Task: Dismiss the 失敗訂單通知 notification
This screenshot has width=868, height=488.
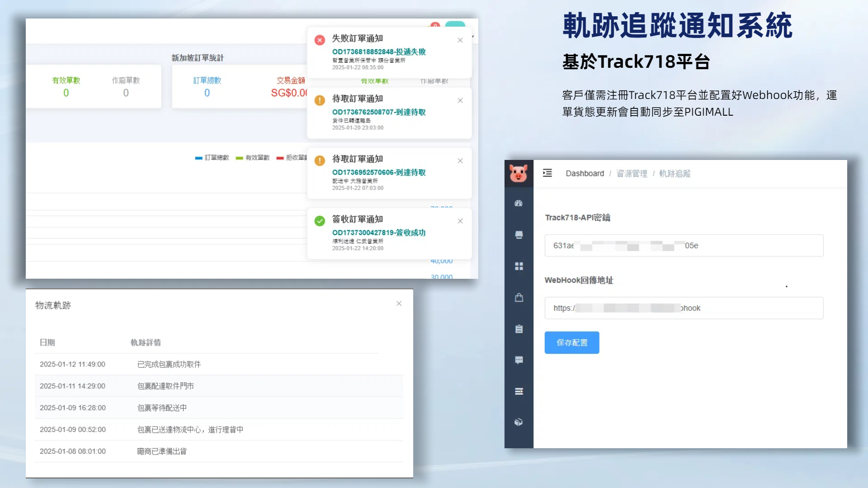Action: (x=460, y=40)
